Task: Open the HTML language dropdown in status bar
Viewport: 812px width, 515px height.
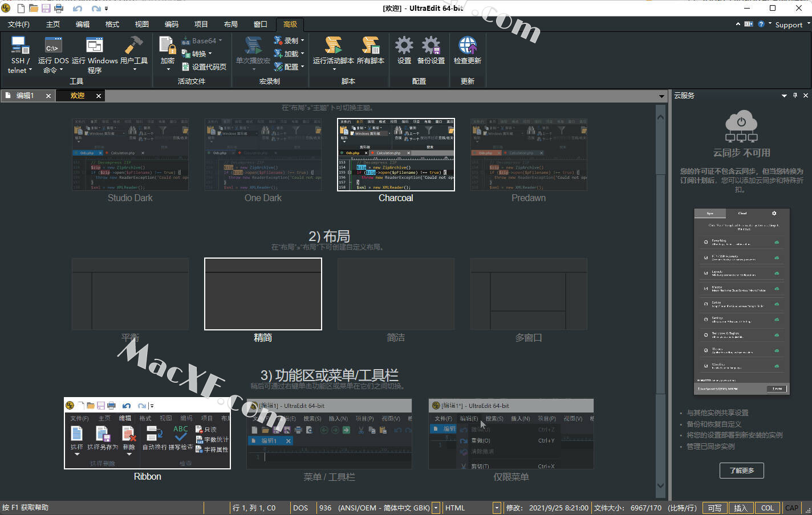Action: pyautogui.click(x=497, y=508)
